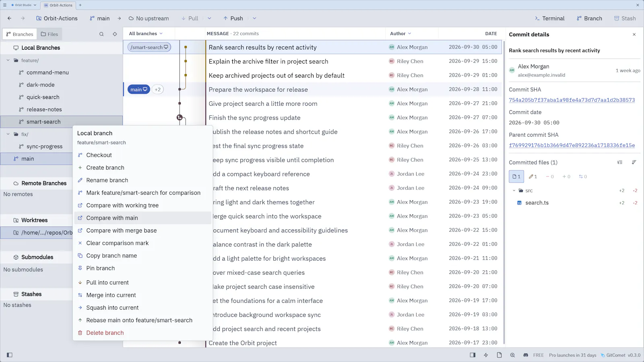
Task: Click the locate current branch target icon
Action: (115, 34)
